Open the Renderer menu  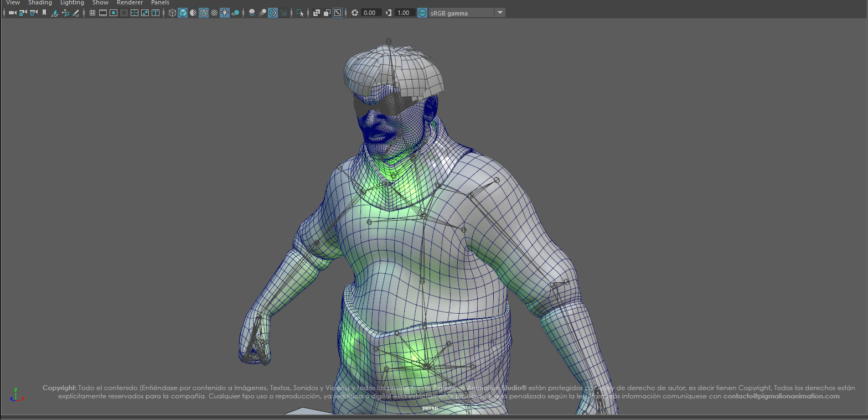(x=130, y=3)
